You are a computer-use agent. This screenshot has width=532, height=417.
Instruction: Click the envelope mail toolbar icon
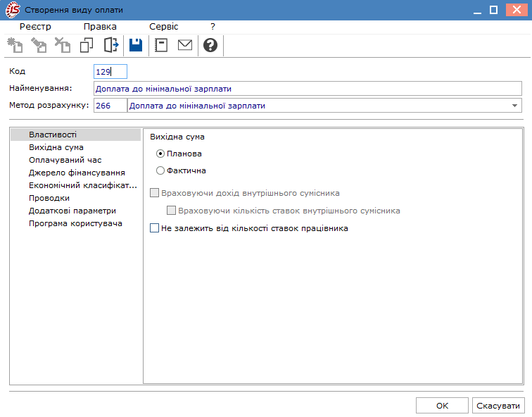[x=185, y=45]
